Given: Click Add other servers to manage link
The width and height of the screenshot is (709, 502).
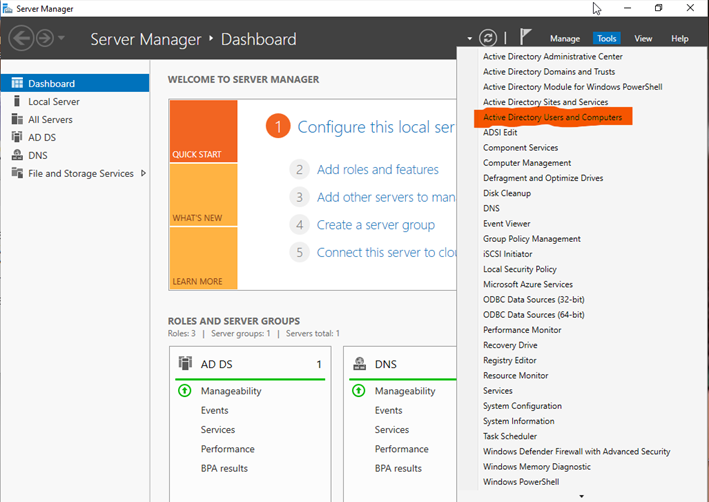Looking at the screenshot, I should tap(386, 197).
